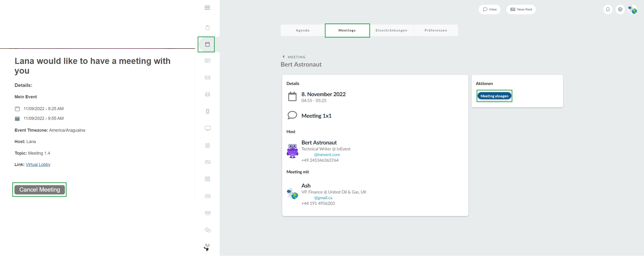Viewport: 644px width, 256px height.
Task: Open the dice gamification sidebar icon
Action: coord(207,230)
